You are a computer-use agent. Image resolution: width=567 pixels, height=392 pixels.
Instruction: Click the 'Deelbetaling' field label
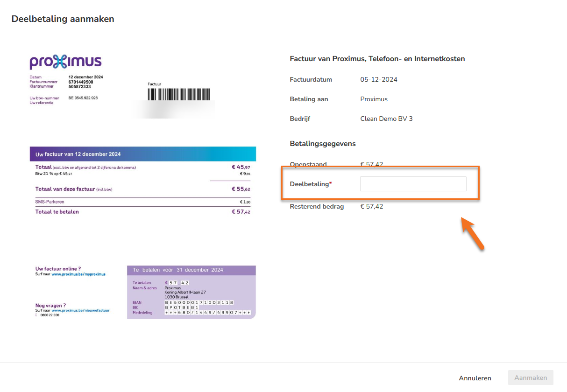point(310,184)
